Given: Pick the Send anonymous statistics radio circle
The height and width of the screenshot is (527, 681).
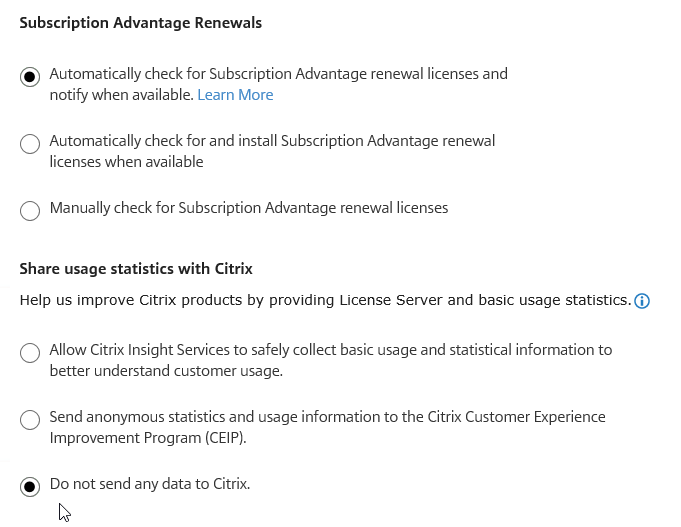Looking at the screenshot, I should point(30,419).
